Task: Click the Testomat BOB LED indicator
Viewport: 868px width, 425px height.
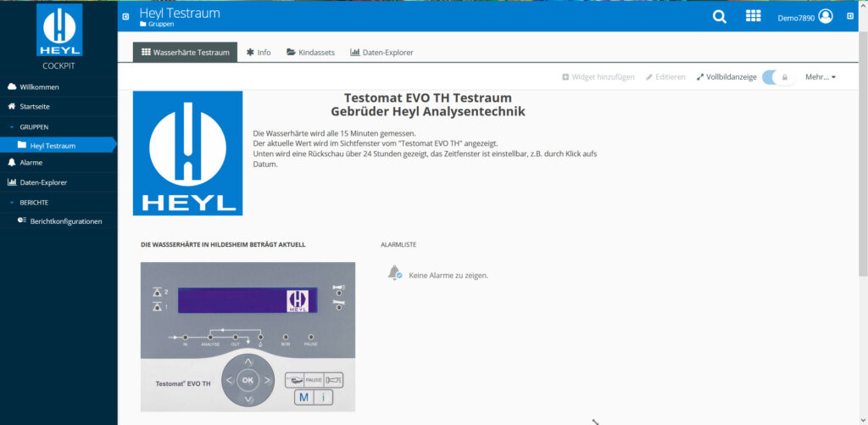Action: click(x=286, y=336)
